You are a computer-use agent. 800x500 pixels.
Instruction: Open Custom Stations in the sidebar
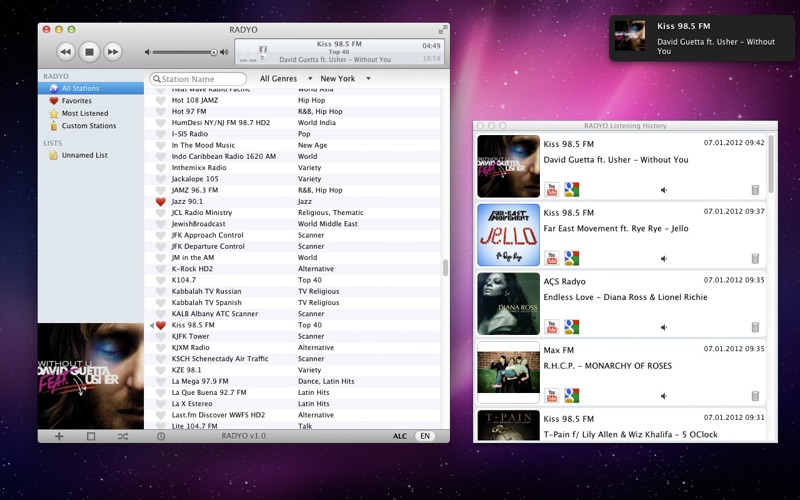coord(91,126)
